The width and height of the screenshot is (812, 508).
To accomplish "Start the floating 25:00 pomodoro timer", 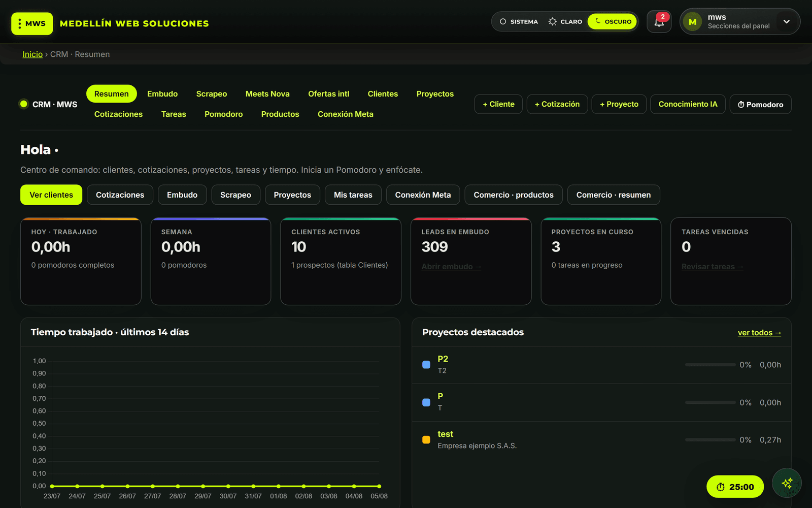I will coord(735,487).
